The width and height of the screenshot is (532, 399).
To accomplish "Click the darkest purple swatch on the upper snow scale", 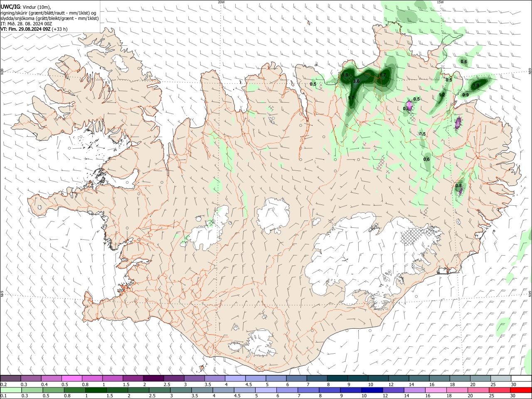I will [153, 378].
